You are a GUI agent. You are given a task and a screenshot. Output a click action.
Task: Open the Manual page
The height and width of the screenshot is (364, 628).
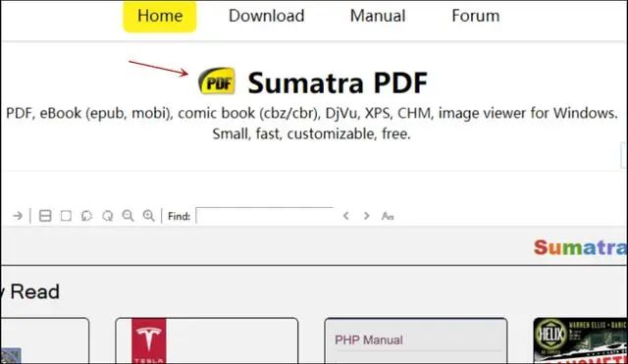pyautogui.click(x=378, y=16)
